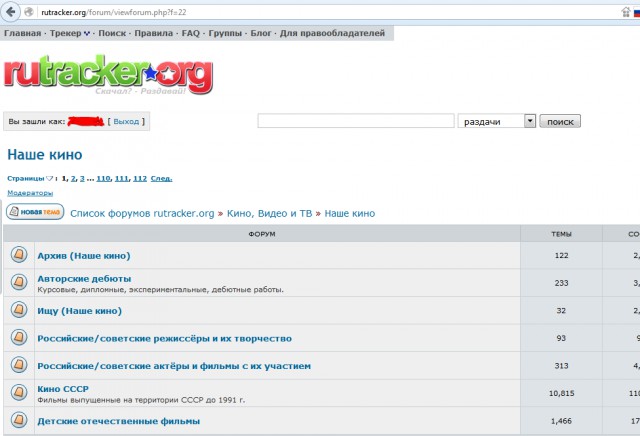Click the site identity globe icon
The image size is (640, 436).
[x=29, y=12]
